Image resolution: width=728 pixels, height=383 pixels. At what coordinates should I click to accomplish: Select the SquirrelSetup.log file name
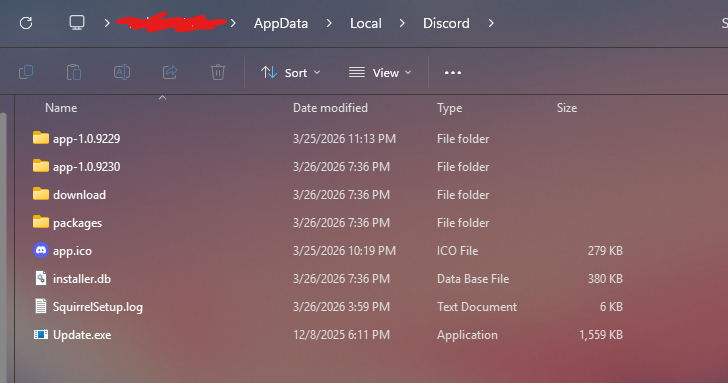tap(98, 307)
